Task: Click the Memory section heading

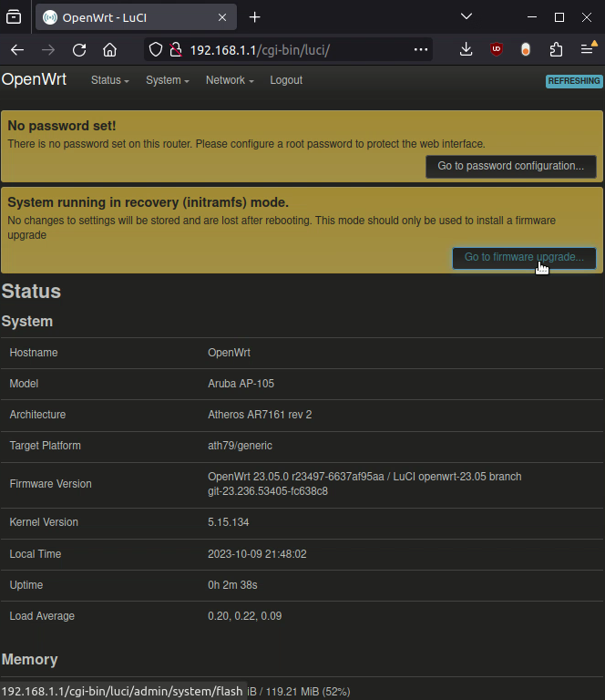Action: click(x=29, y=659)
